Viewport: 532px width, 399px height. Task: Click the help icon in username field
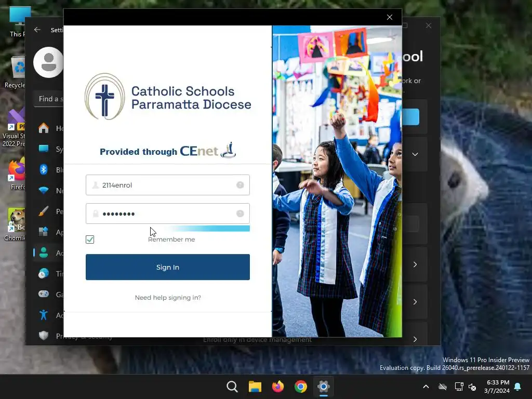pos(240,185)
